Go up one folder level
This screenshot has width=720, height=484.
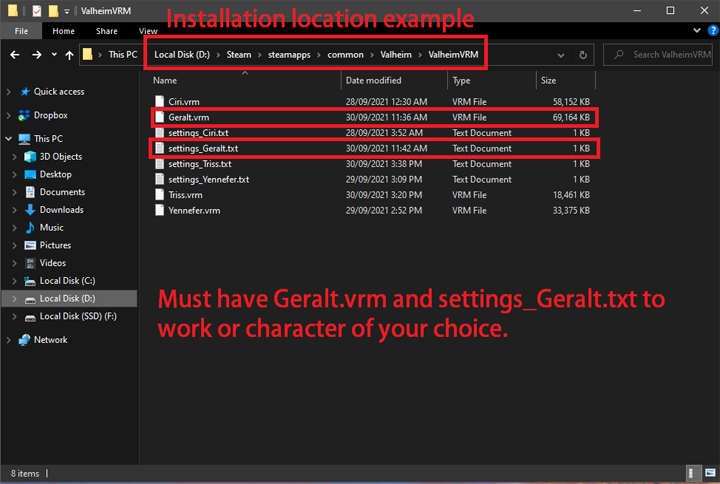pyautogui.click(x=69, y=55)
